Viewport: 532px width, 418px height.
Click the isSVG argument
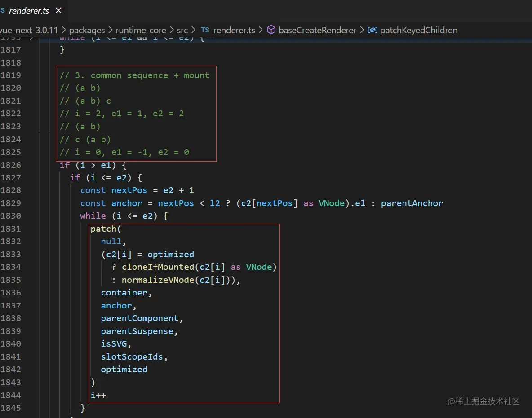[114, 344]
